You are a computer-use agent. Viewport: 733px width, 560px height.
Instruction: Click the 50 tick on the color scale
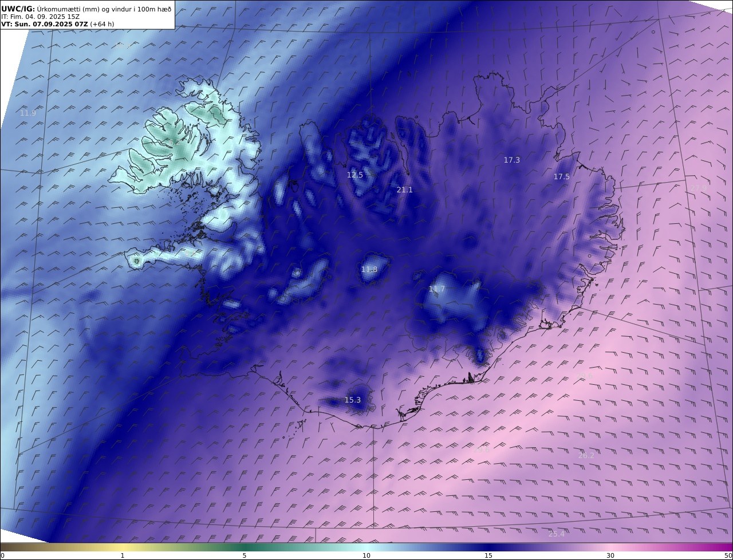(728, 555)
